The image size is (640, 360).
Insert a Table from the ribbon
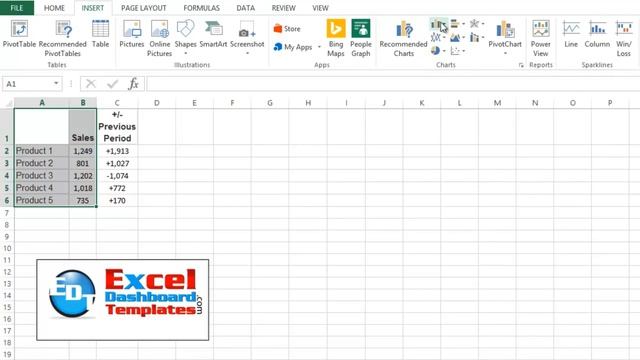coord(100,34)
